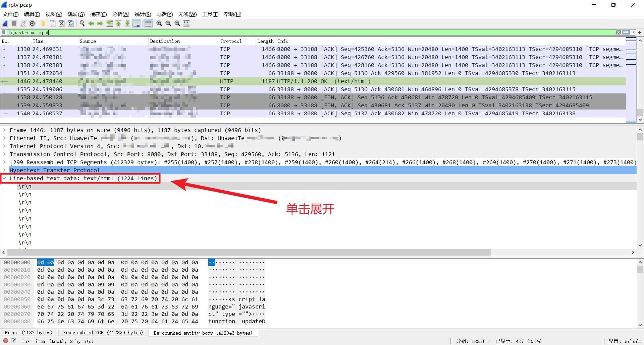Expand the Transmission Control Protocol node
Image resolution: width=644 pixels, height=345 pixels.
coord(4,154)
